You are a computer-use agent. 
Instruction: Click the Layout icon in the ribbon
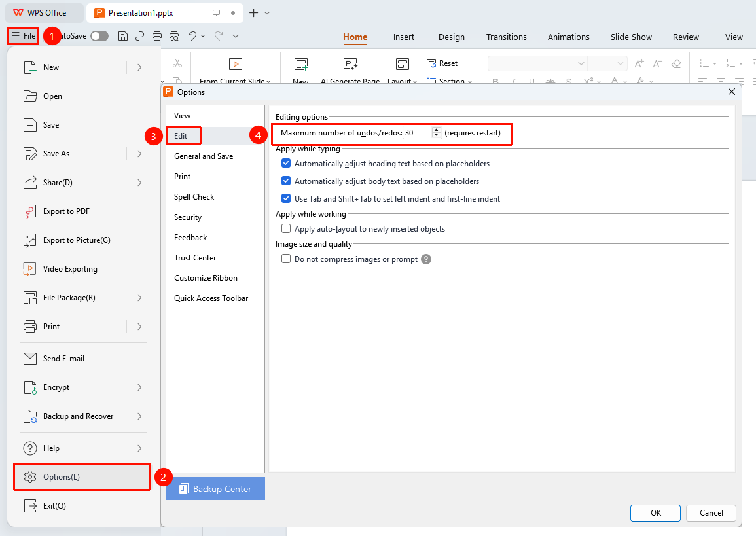pos(402,64)
